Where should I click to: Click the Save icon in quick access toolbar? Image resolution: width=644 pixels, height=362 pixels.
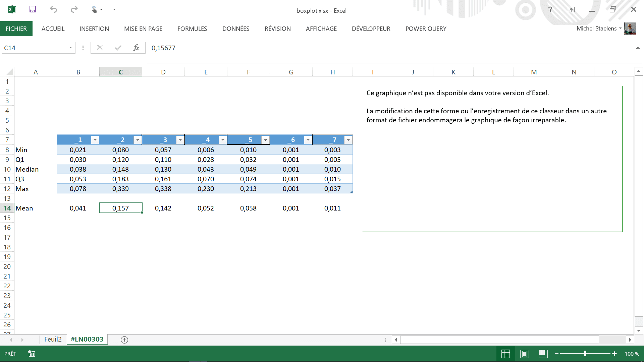point(33,9)
